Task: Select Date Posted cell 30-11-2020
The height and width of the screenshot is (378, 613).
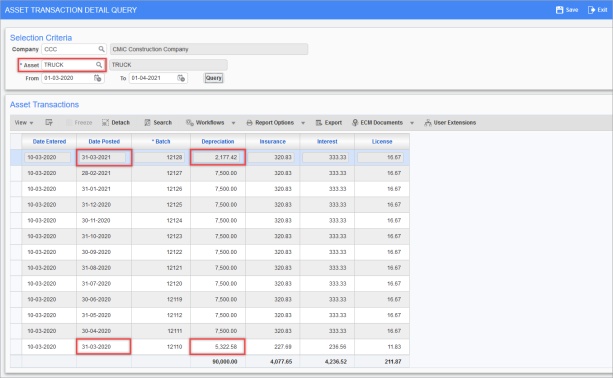Action: coord(104,220)
